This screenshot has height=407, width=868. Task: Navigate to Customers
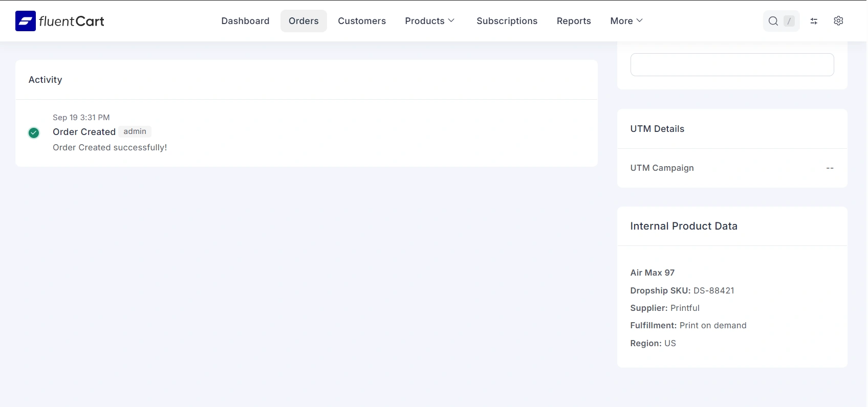(362, 21)
